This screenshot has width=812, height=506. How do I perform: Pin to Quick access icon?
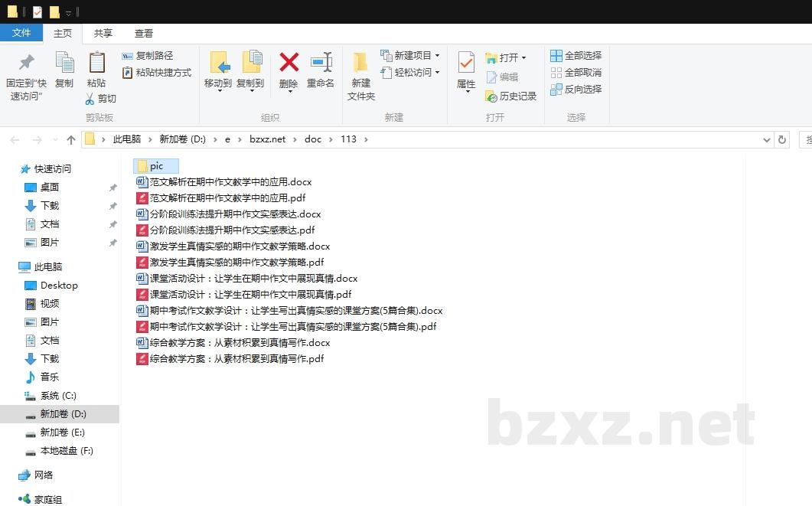pos(27,63)
